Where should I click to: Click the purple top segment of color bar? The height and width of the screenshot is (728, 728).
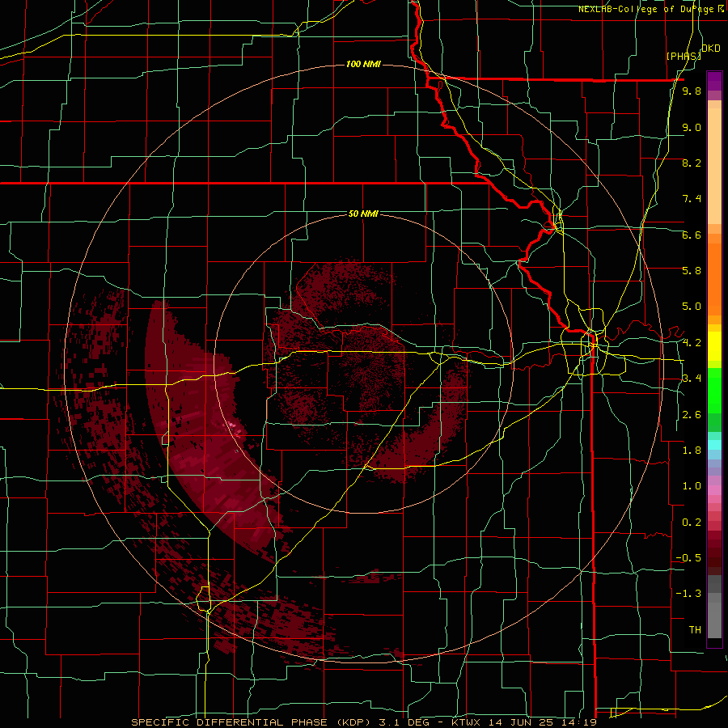pos(714,81)
